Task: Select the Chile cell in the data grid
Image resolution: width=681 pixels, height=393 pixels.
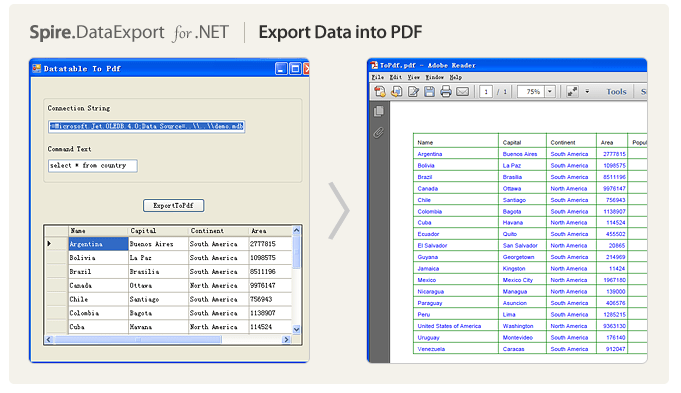Action: click(x=98, y=300)
